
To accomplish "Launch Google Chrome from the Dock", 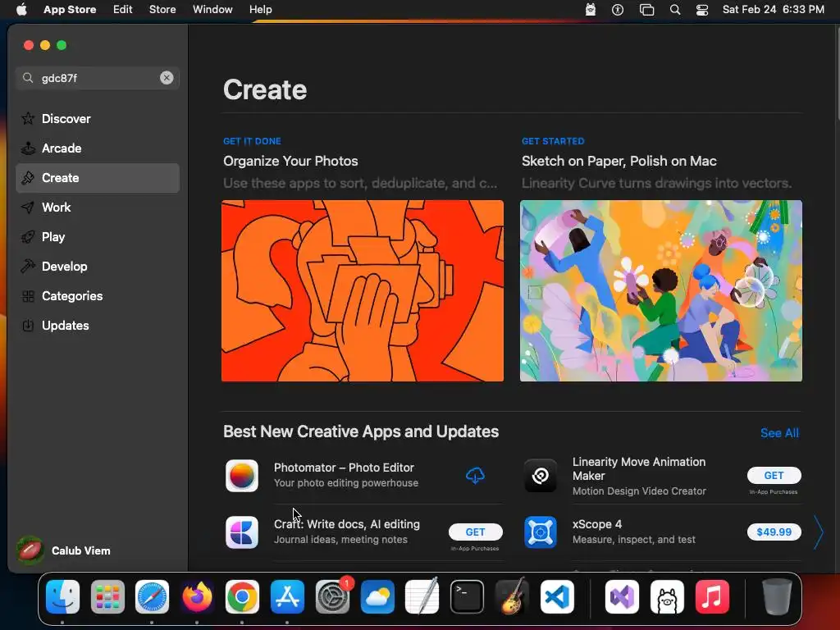I will [x=242, y=596].
